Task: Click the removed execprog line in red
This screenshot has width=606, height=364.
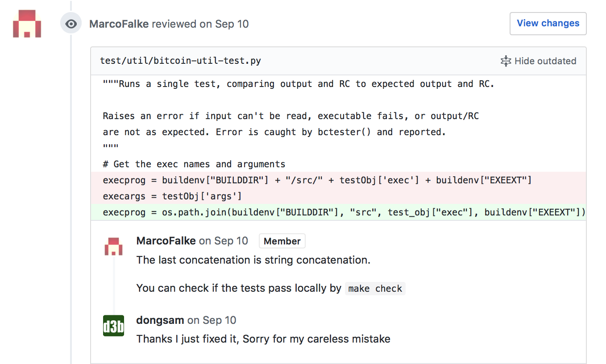Action: click(x=317, y=180)
